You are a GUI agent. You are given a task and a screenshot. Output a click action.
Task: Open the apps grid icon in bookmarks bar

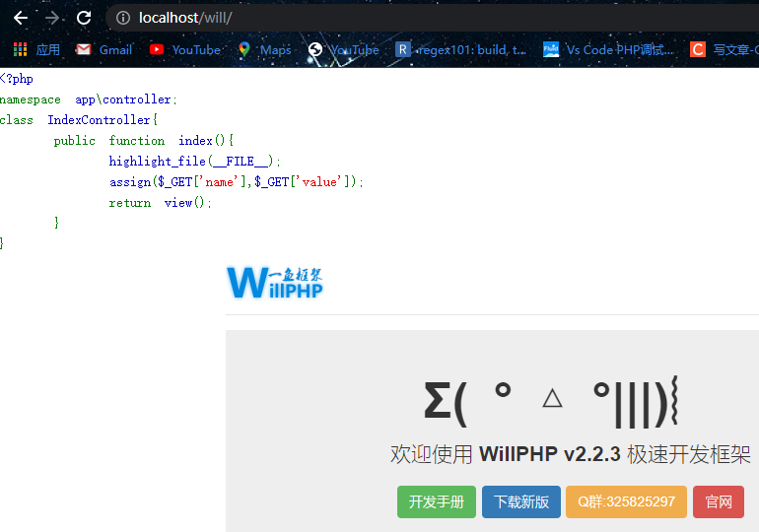20,49
